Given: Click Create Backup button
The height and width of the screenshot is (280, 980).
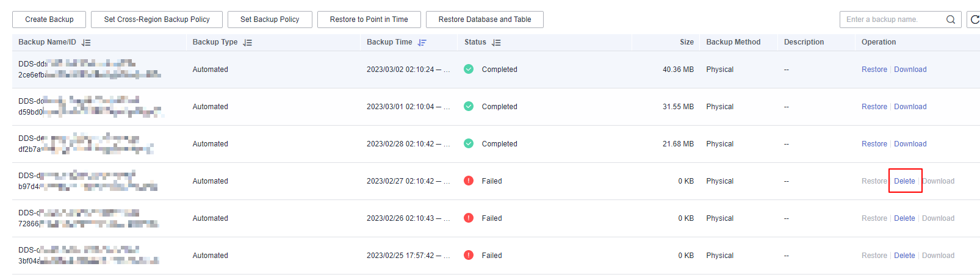Looking at the screenshot, I should [x=49, y=20].
